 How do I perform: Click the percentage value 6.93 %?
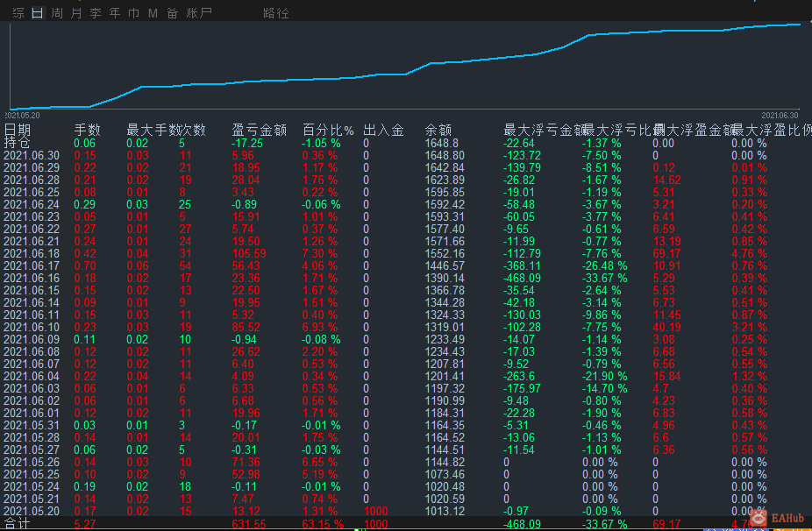[x=320, y=327]
